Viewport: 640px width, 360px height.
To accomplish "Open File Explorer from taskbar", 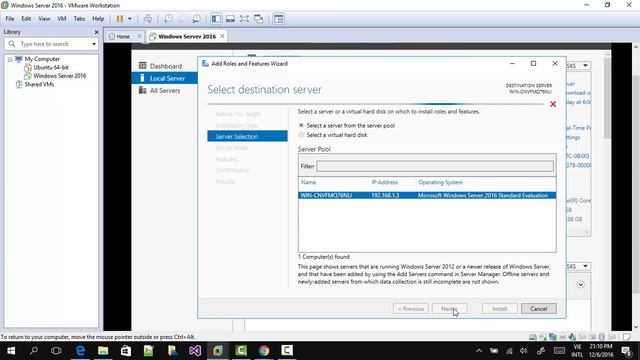I will 103,351.
